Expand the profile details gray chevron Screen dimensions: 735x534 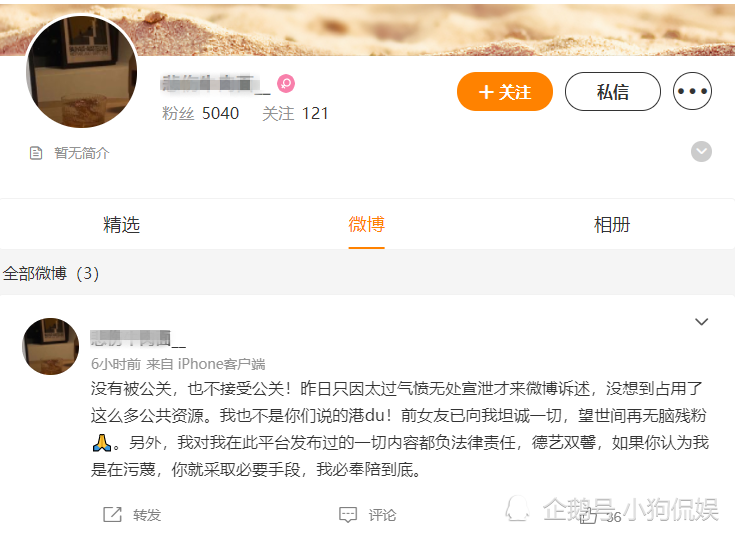click(701, 151)
